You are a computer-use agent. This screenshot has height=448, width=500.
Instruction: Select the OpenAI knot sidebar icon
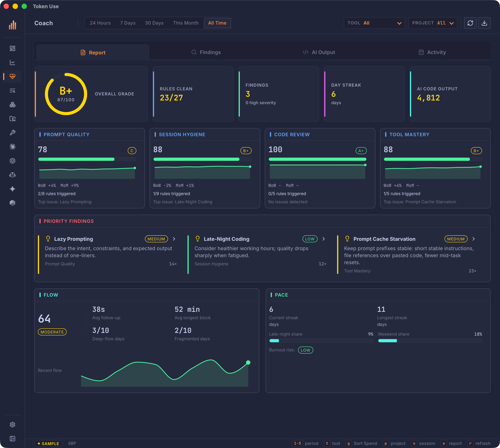(12, 161)
